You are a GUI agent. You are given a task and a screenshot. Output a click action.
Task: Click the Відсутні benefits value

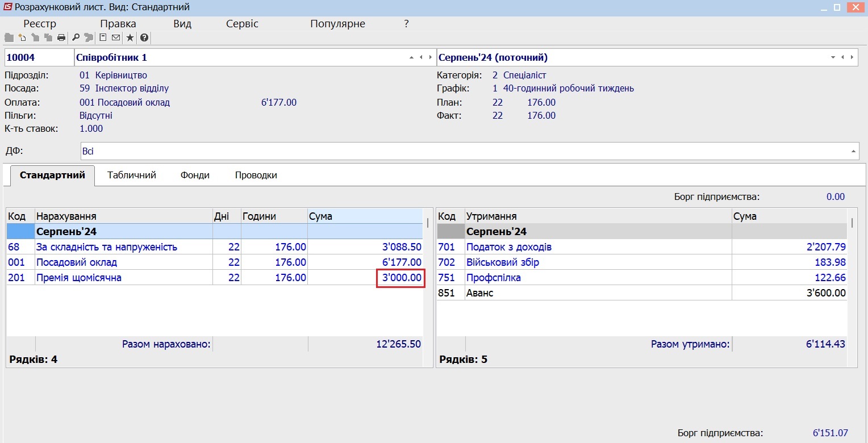[x=96, y=115]
